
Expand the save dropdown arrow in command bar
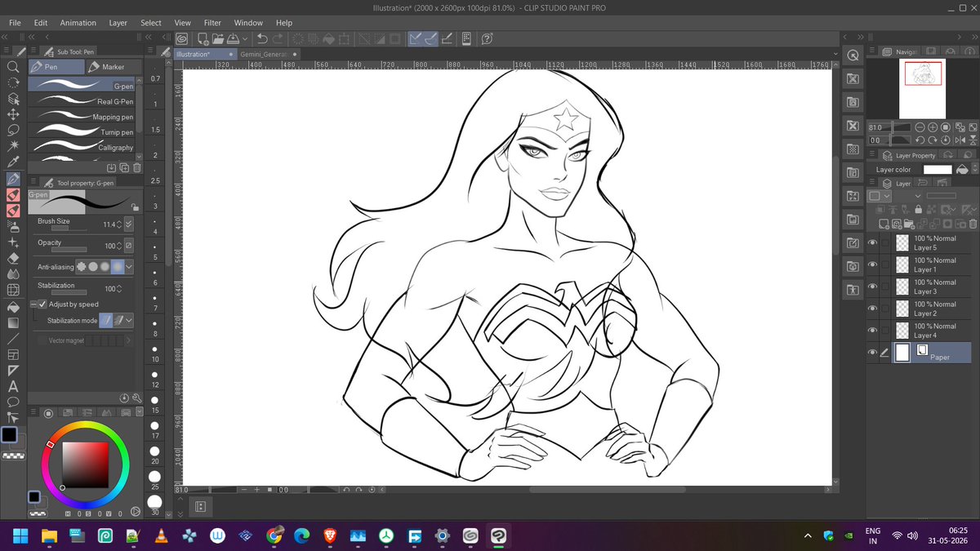(245, 38)
